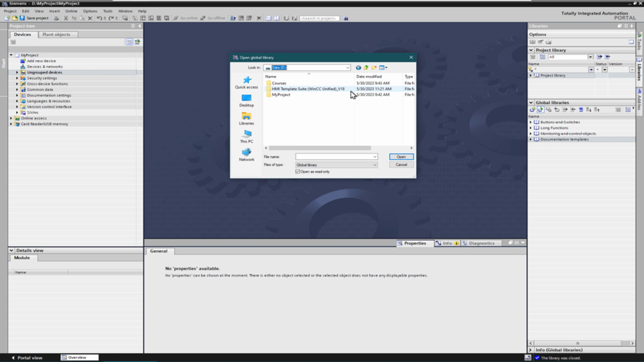The width and height of the screenshot is (644, 362).
Task: Click the Open global library icon
Action: [540, 110]
